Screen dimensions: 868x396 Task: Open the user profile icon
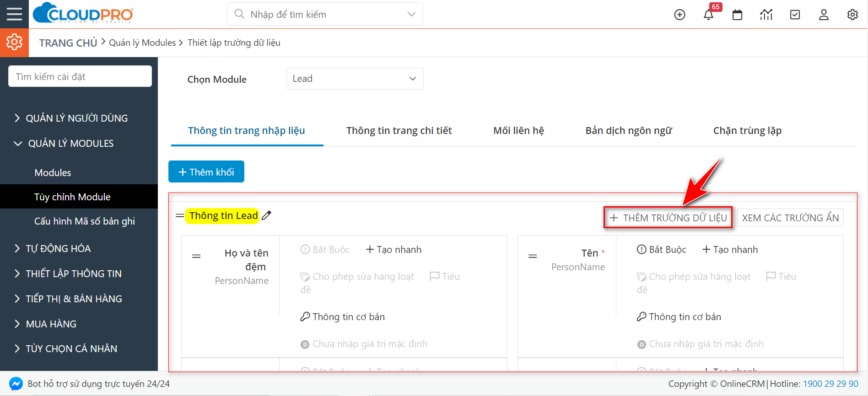(824, 15)
